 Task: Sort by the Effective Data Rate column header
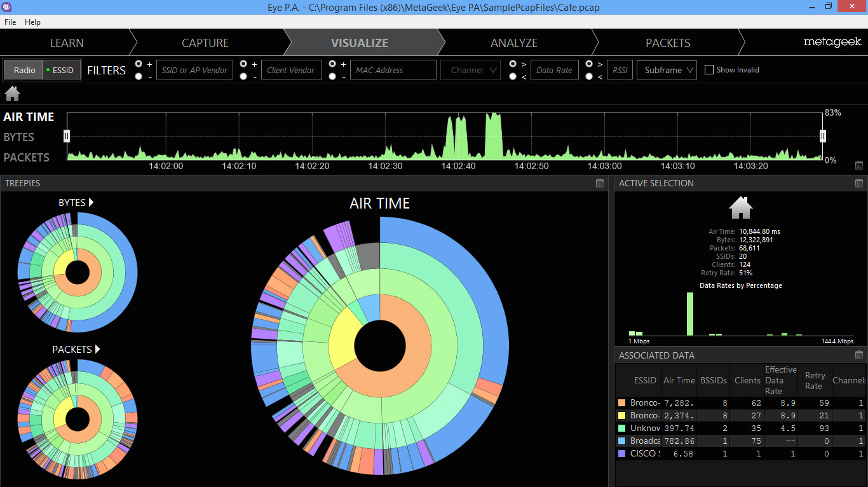(781, 380)
